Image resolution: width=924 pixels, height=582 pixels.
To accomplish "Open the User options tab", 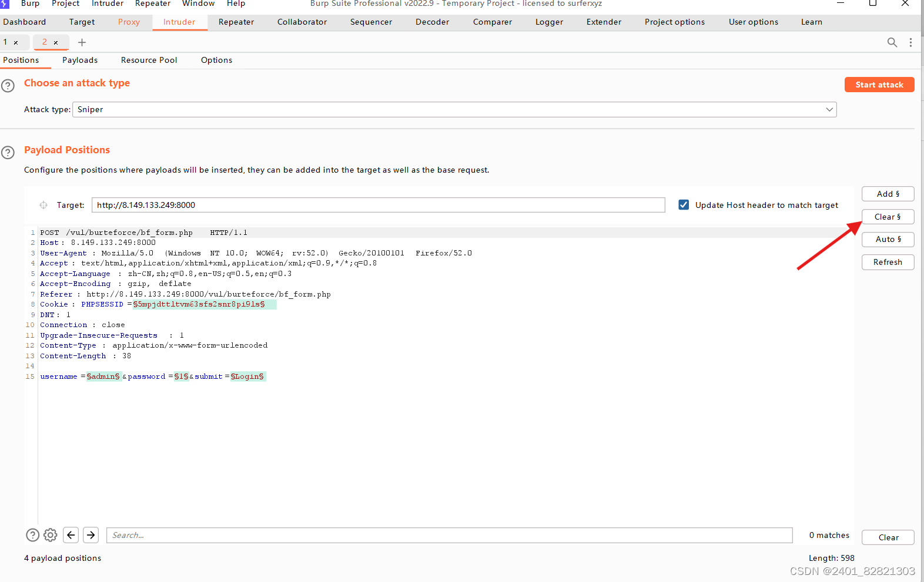I will click(x=754, y=22).
